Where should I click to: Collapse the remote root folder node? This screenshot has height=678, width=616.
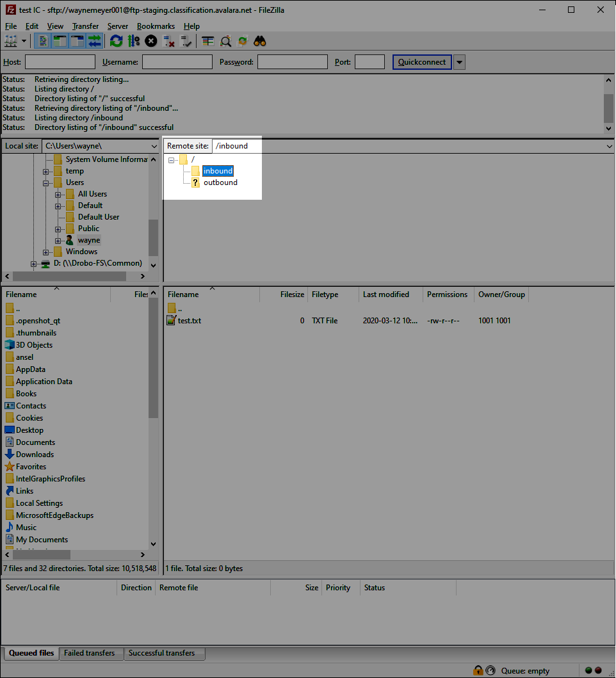[172, 161]
